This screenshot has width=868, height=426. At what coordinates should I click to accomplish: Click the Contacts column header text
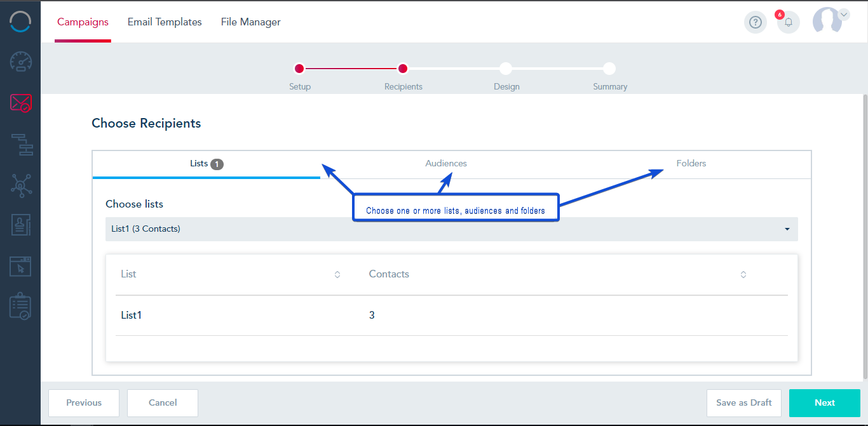tap(389, 274)
